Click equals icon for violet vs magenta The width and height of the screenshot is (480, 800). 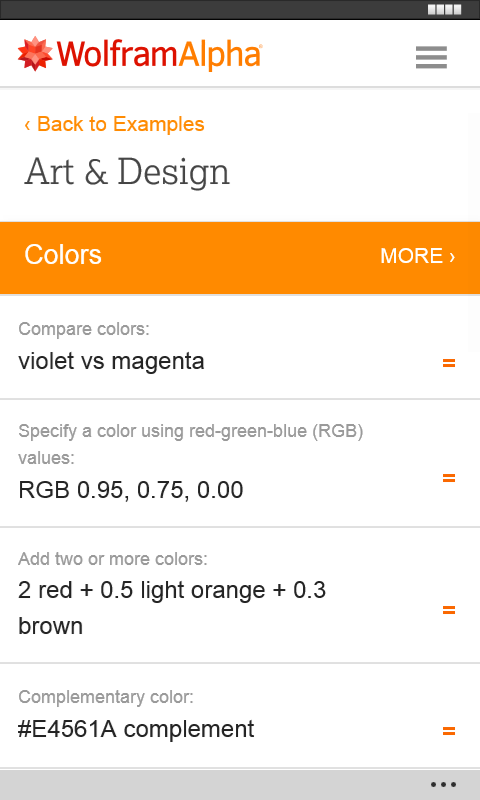point(448,363)
